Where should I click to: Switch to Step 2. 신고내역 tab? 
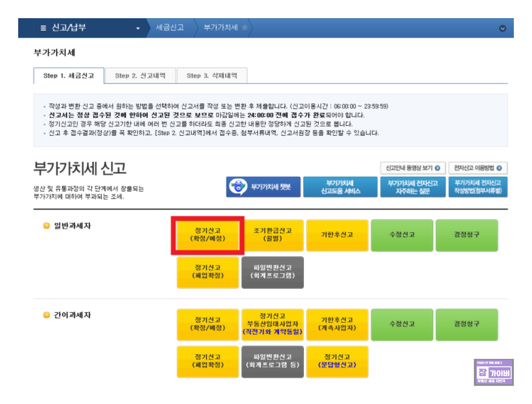pos(140,76)
